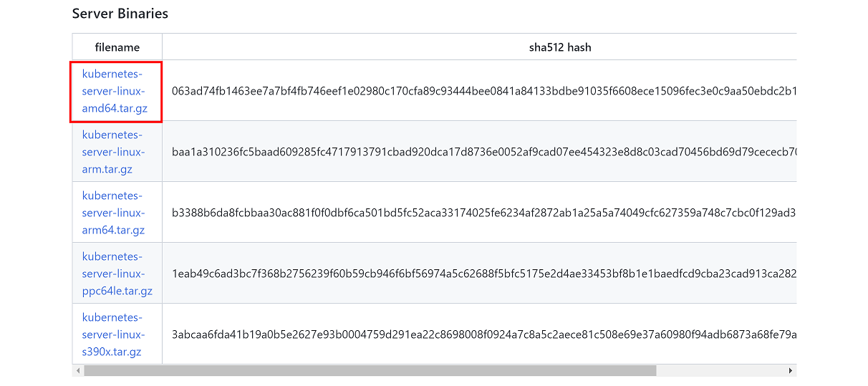This screenshot has width=868, height=386.
Task: Click the horizontal scrollbar thumb
Action: (x=370, y=371)
